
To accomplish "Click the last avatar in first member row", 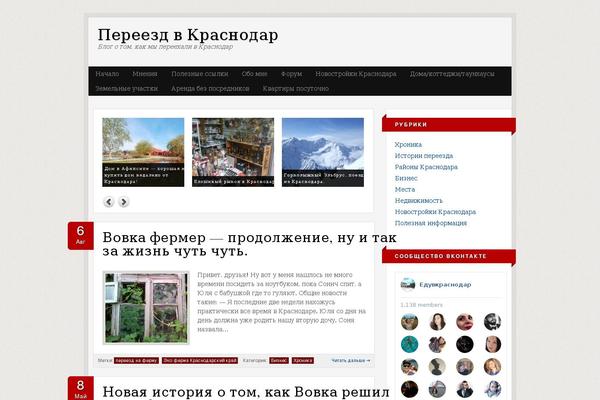I will point(492,322).
